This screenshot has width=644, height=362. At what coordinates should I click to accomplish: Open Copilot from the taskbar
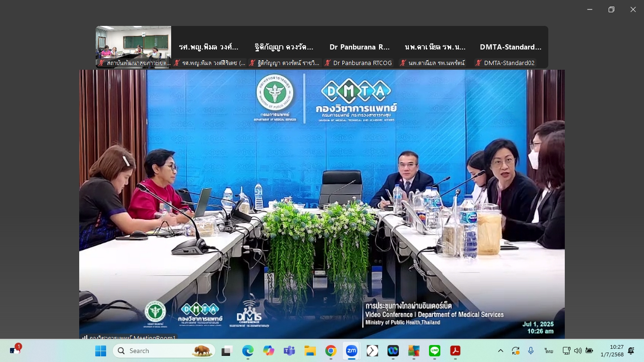pos(268,351)
